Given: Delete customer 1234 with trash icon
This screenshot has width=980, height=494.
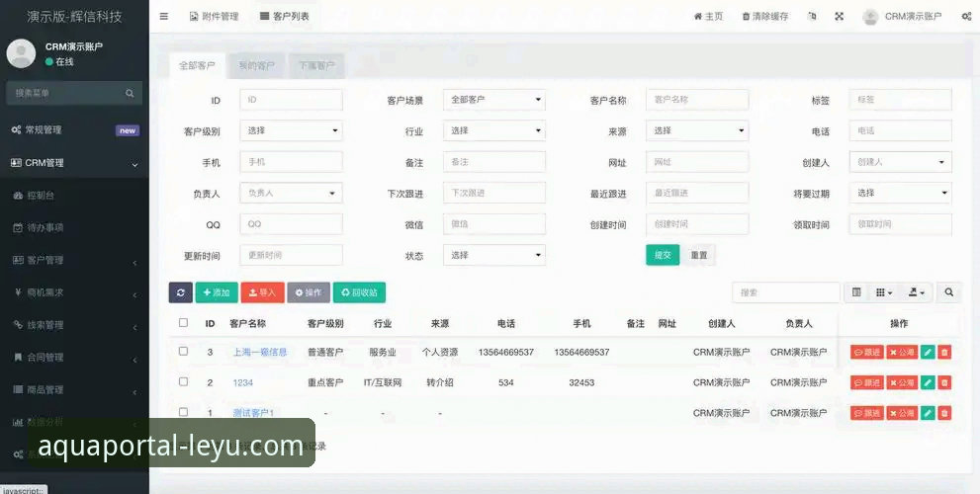Looking at the screenshot, I should 944,382.
